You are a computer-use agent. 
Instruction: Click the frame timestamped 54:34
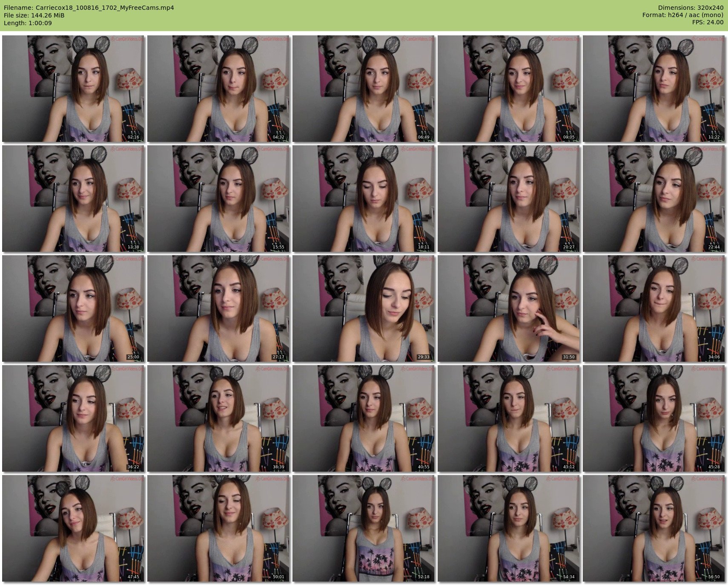[509, 528]
